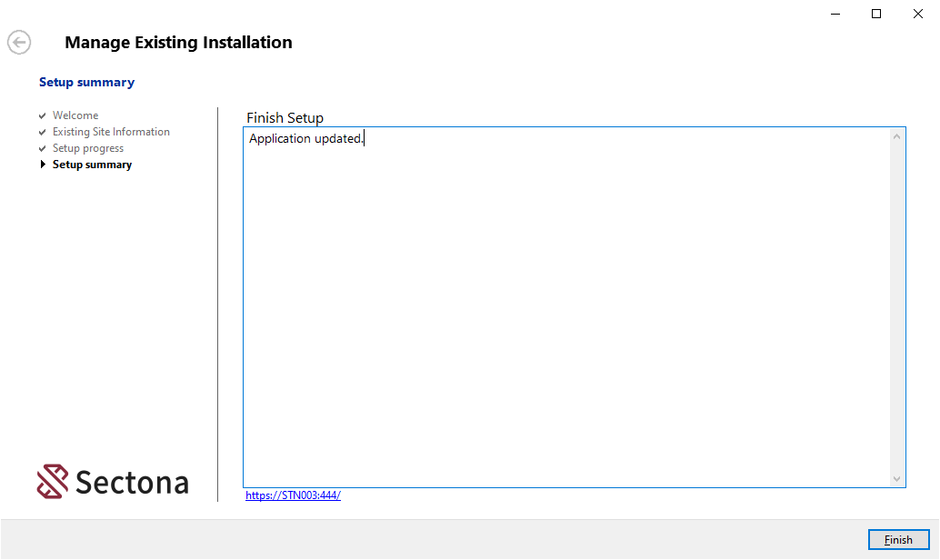This screenshot has width=940, height=560.
Task: Select the bold Setup summary step label
Action: coord(92,165)
